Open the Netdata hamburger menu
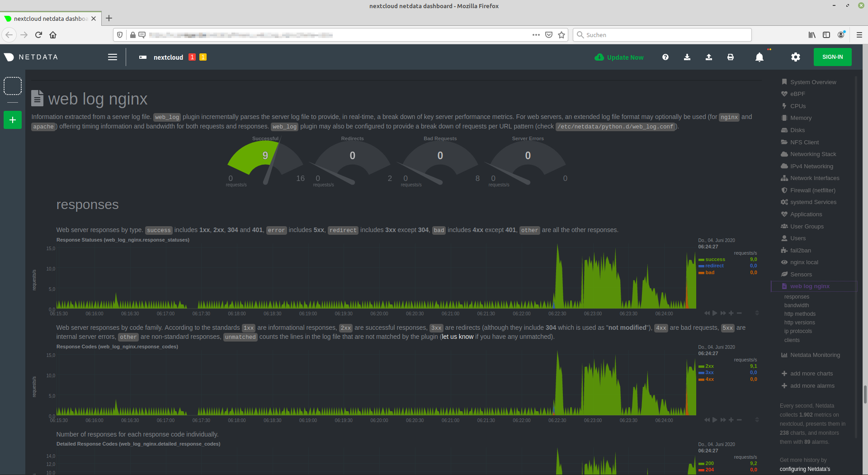Viewport: 868px width, 475px height. 113,57
